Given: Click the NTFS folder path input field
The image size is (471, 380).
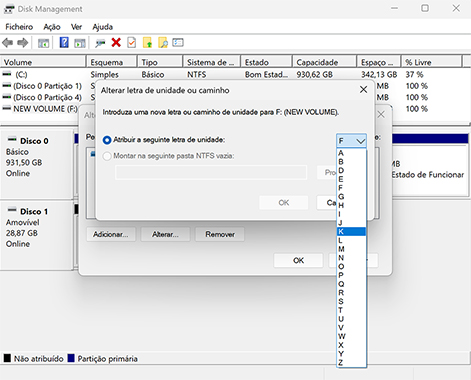Looking at the screenshot, I should click(211, 172).
